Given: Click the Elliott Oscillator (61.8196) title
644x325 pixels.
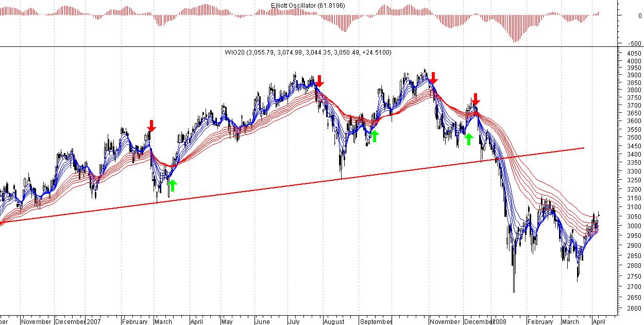Looking at the screenshot, I should [308, 6].
